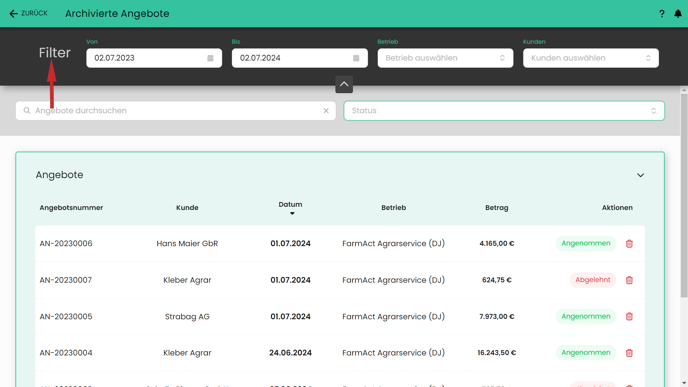Click the Abgelehnt badge for Kleber Agrar
The image size is (688, 387).
coord(593,280)
